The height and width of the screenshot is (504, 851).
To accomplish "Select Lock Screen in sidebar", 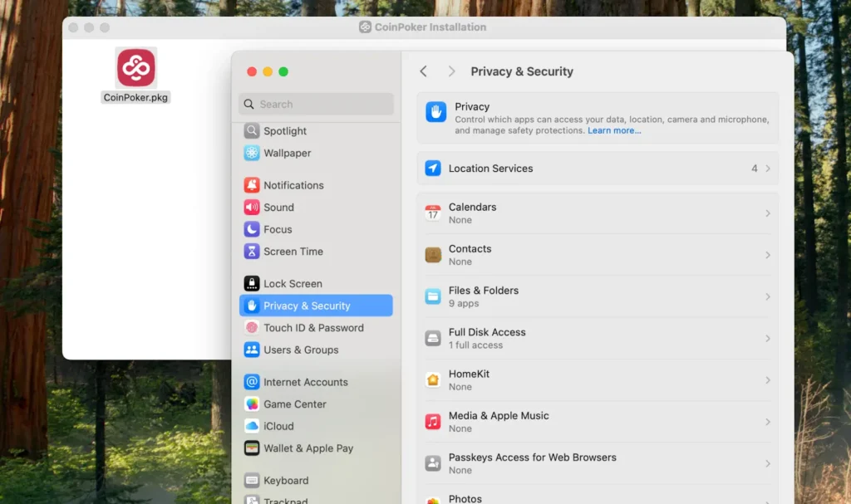I will point(293,284).
